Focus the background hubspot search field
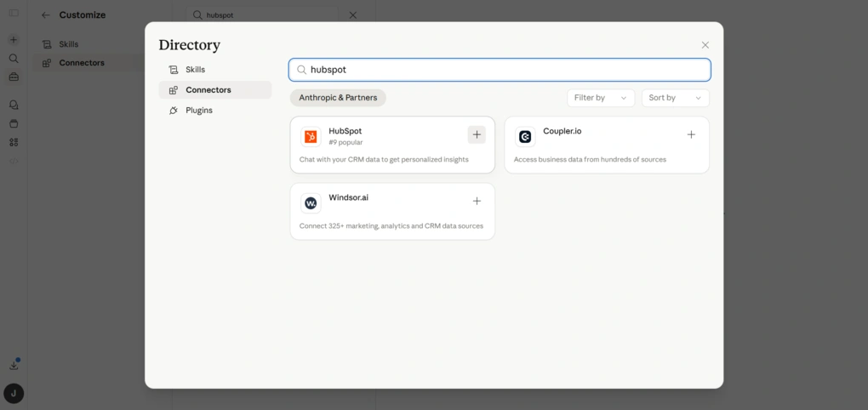The width and height of the screenshot is (868, 410). pyautogui.click(x=262, y=15)
